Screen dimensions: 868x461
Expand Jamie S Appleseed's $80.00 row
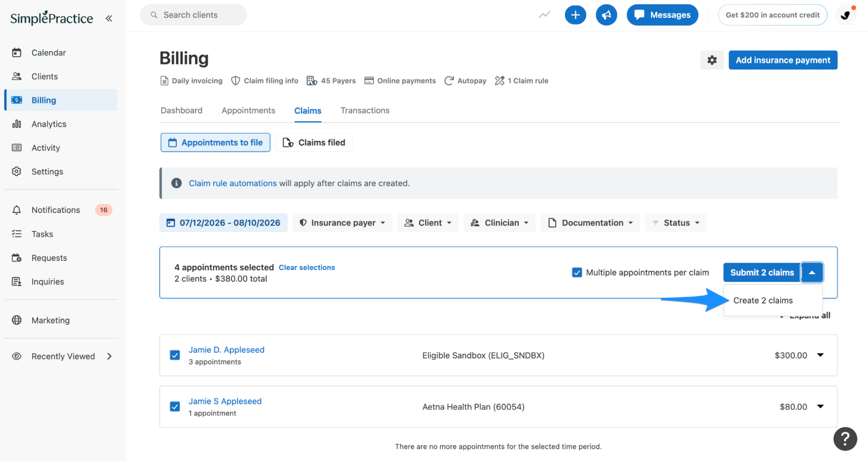pyautogui.click(x=820, y=407)
